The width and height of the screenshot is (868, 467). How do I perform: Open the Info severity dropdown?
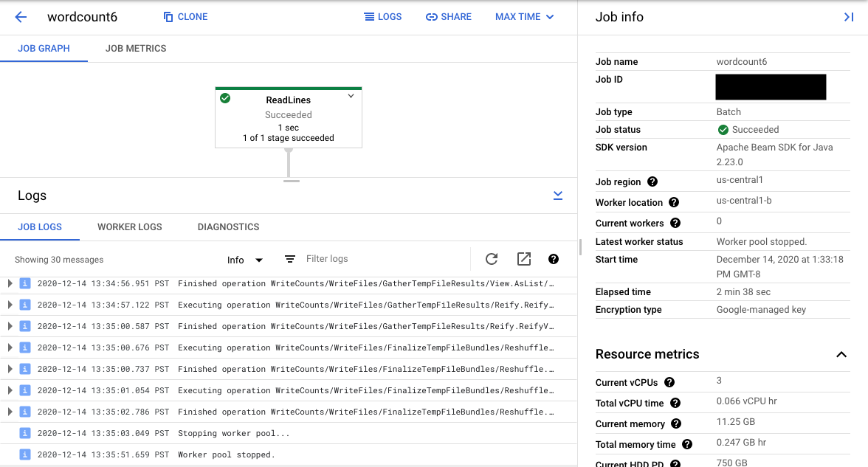244,259
